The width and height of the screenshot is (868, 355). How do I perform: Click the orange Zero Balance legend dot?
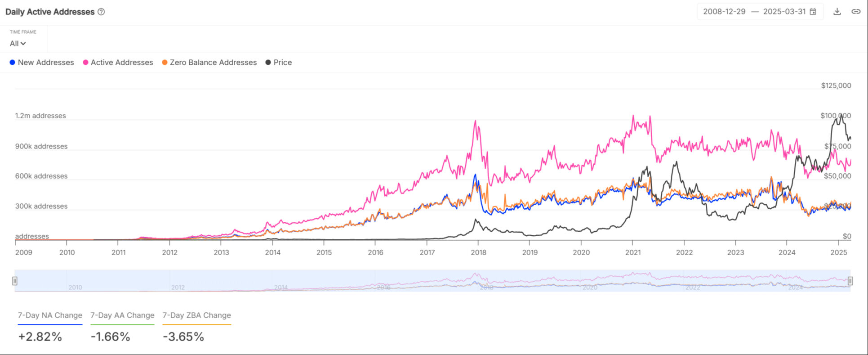click(165, 63)
